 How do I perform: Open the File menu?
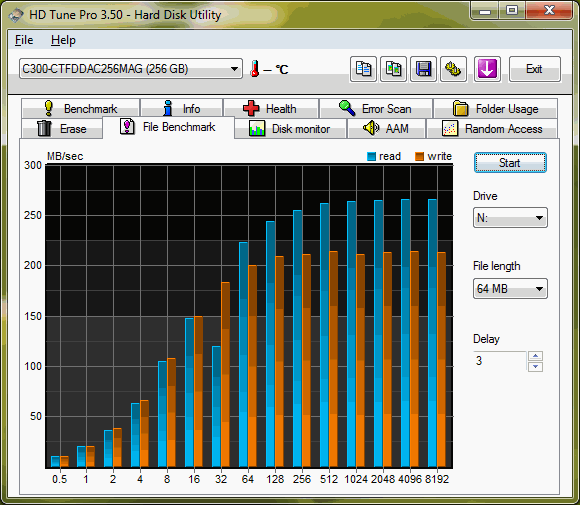click(24, 40)
